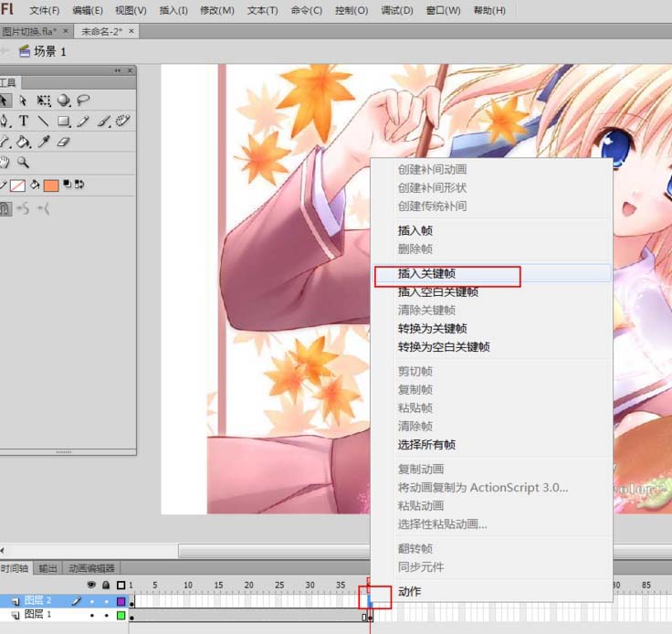This screenshot has height=634, width=672.
Task: Close the 未命名-2 document tab
Action: click(131, 31)
